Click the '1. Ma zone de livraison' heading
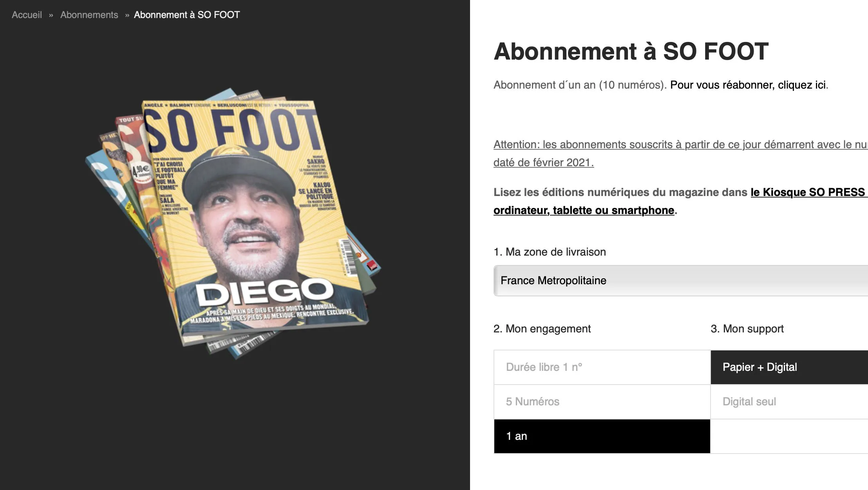868x490 pixels. [550, 252]
